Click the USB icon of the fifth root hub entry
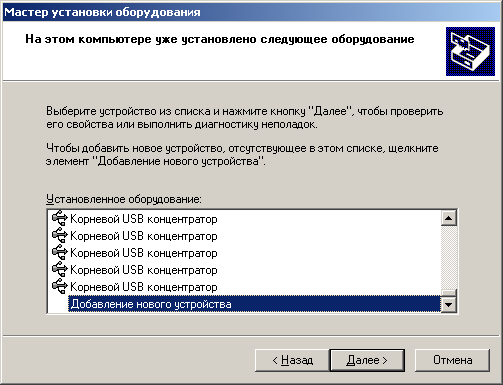 click(x=60, y=286)
